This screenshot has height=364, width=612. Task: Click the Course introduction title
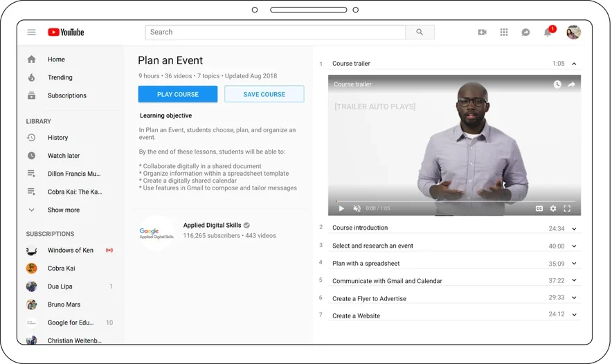coord(360,228)
